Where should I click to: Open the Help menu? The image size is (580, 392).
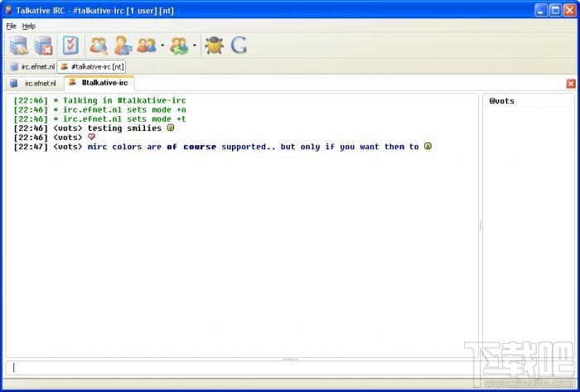29,26
